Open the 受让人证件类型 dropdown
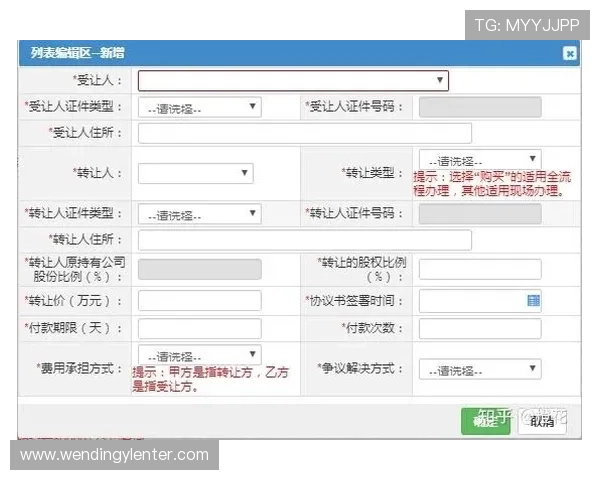 pyautogui.click(x=199, y=107)
